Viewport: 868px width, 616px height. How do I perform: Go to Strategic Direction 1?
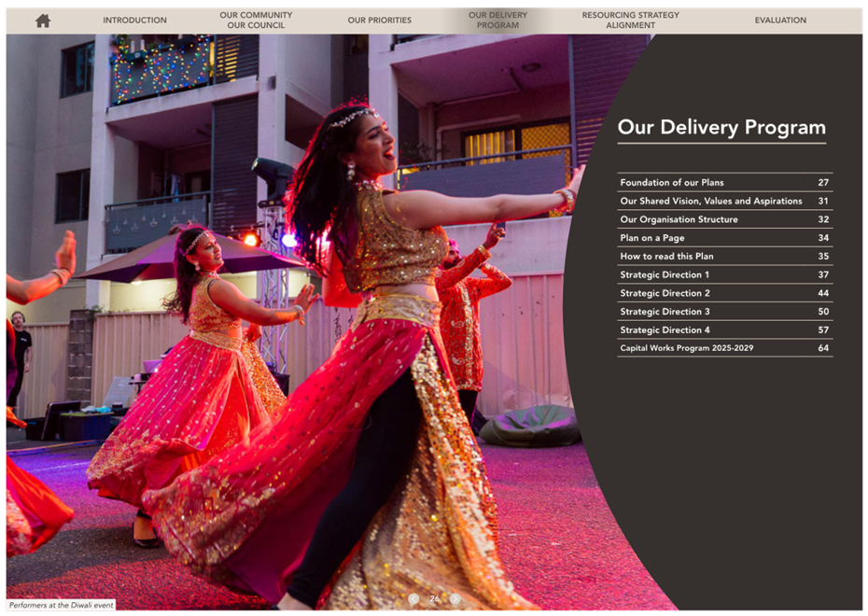[x=724, y=274]
